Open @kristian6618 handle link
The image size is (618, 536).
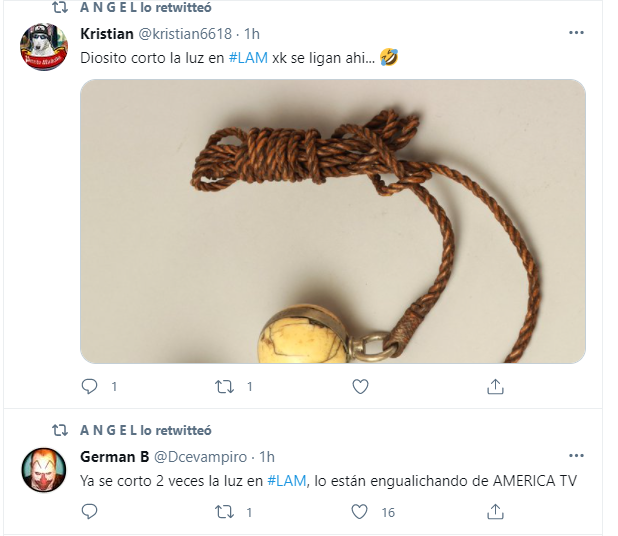185,34
